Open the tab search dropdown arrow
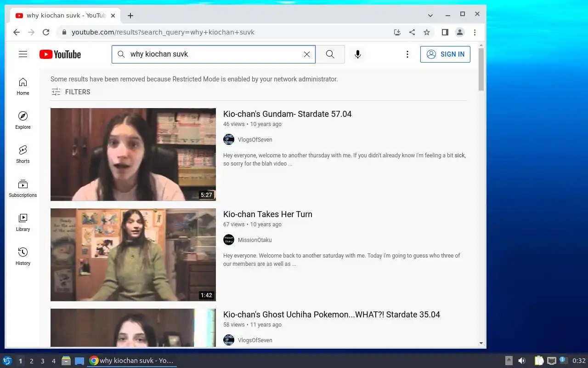Image resolution: width=588 pixels, height=368 pixels. coord(430,15)
